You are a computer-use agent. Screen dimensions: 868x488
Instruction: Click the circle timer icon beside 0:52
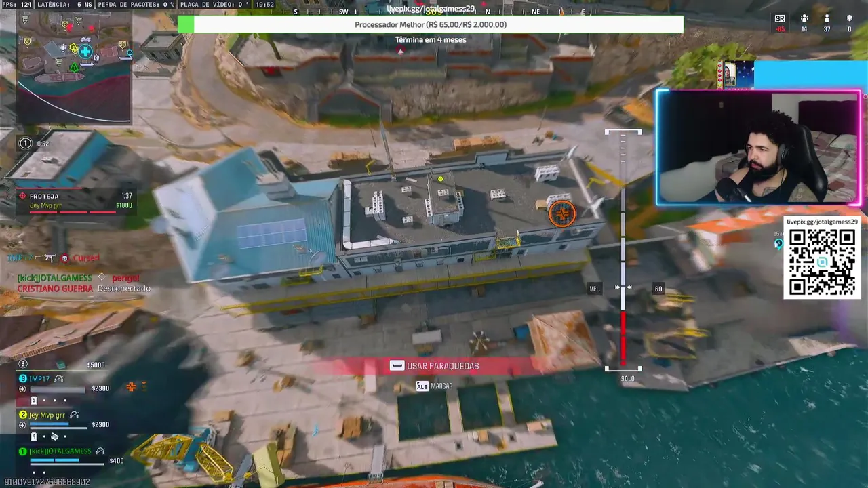(x=26, y=143)
